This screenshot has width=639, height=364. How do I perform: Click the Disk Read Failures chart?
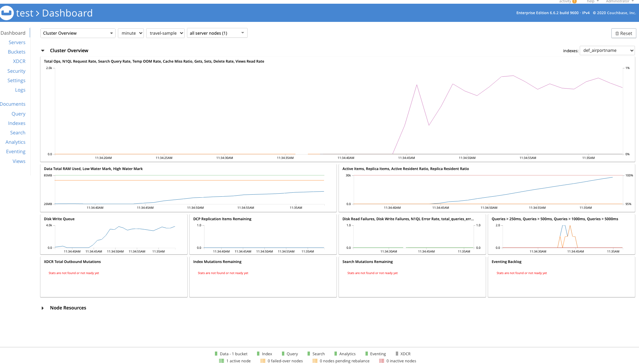[412, 234]
